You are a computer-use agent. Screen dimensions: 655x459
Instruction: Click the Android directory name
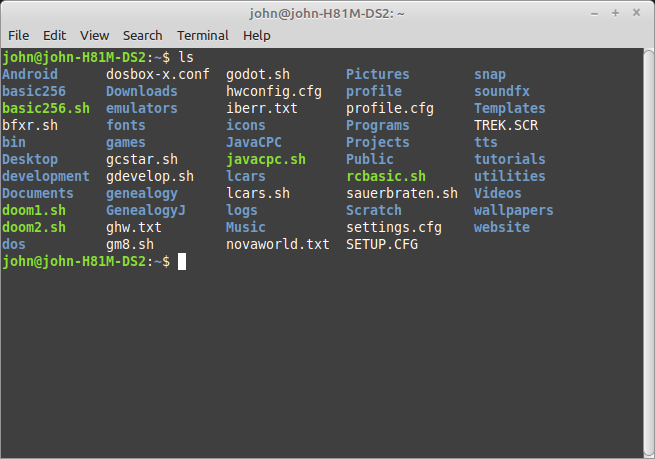click(30, 74)
